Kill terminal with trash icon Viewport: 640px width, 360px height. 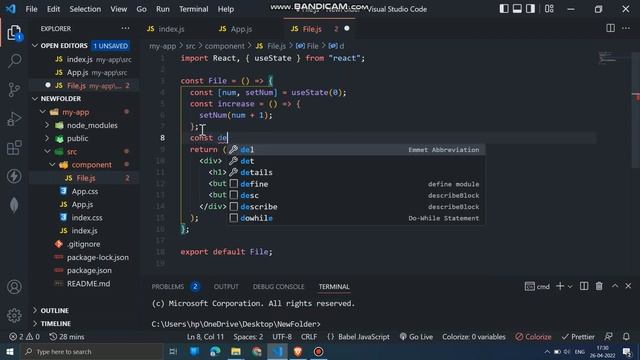[599, 286]
